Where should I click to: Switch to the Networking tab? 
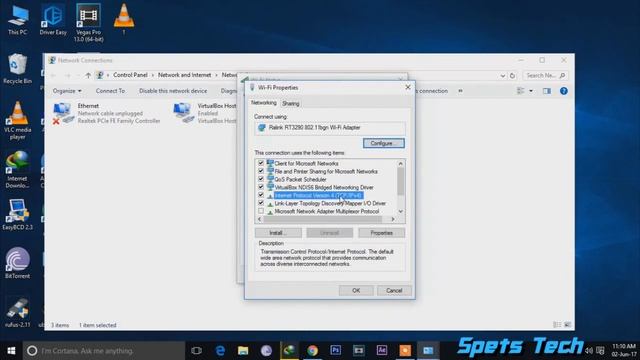(x=264, y=103)
